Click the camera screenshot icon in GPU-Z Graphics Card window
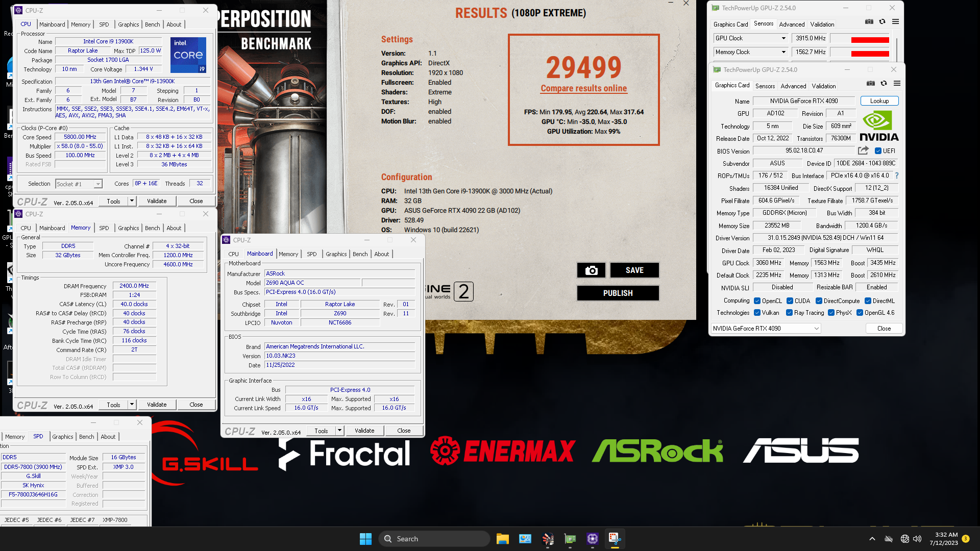Image resolution: width=980 pixels, height=551 pixels. pyautogui.click(x=871, y=83)
